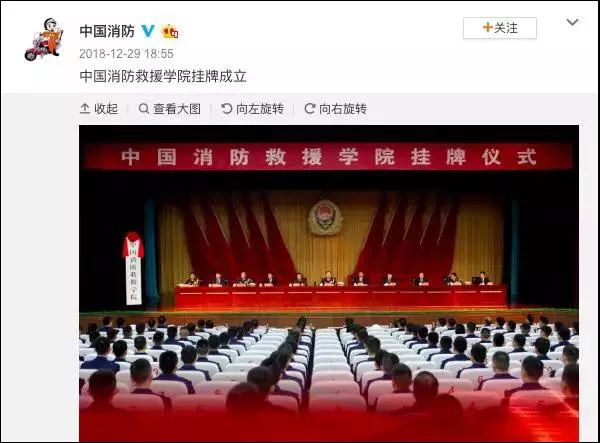This screenshot has width=600, height=443.
Task: View full size with 查看大图
Action: coord(170,109)
